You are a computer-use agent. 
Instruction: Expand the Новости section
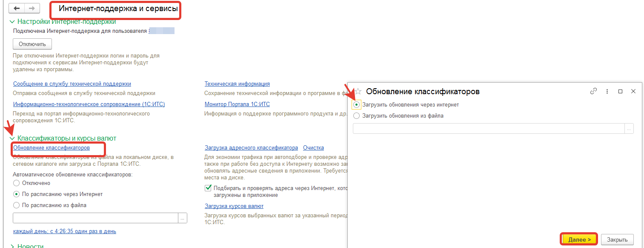pyautogui.click(x=11, y=246)
